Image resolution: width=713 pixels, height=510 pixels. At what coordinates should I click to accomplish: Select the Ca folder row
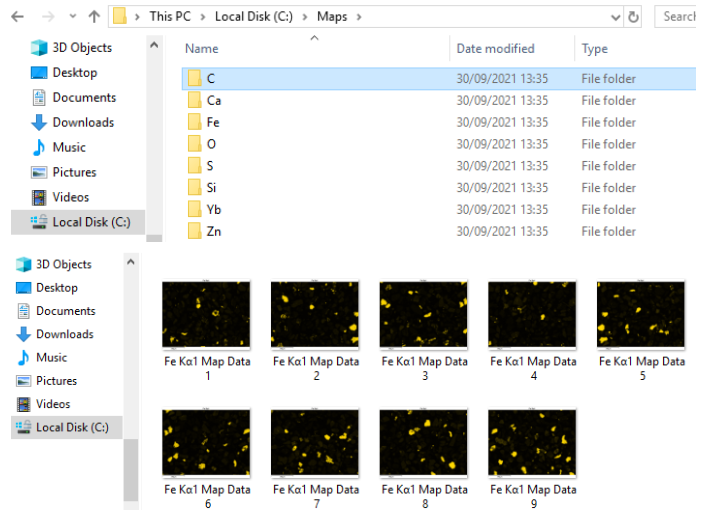[x=214, y=100]
